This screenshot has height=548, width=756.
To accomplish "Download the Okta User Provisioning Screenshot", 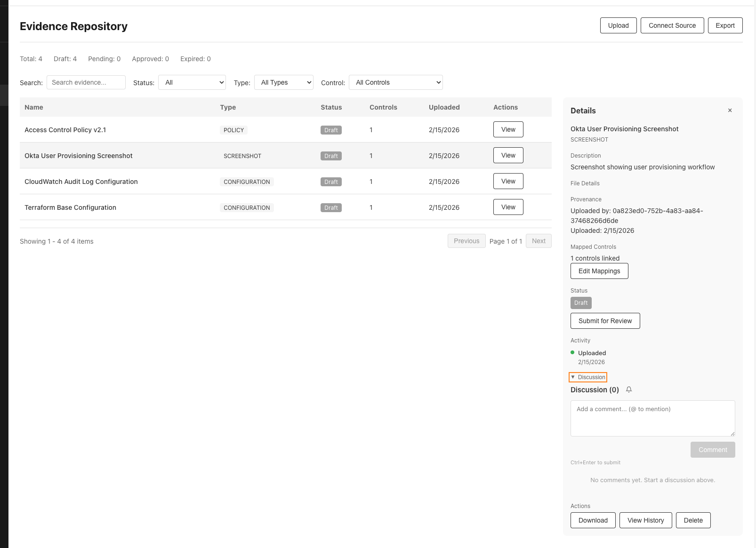I will tap(593, 520).
